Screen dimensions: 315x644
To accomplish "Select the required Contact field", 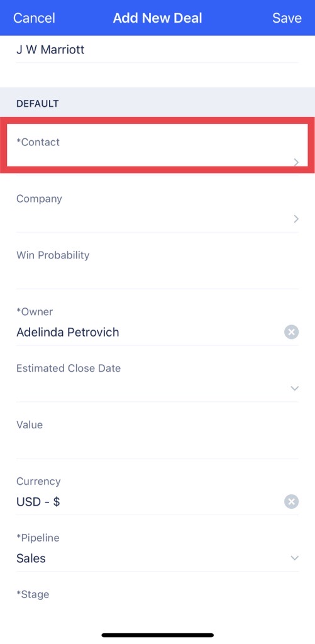I will tap(157, 147).
